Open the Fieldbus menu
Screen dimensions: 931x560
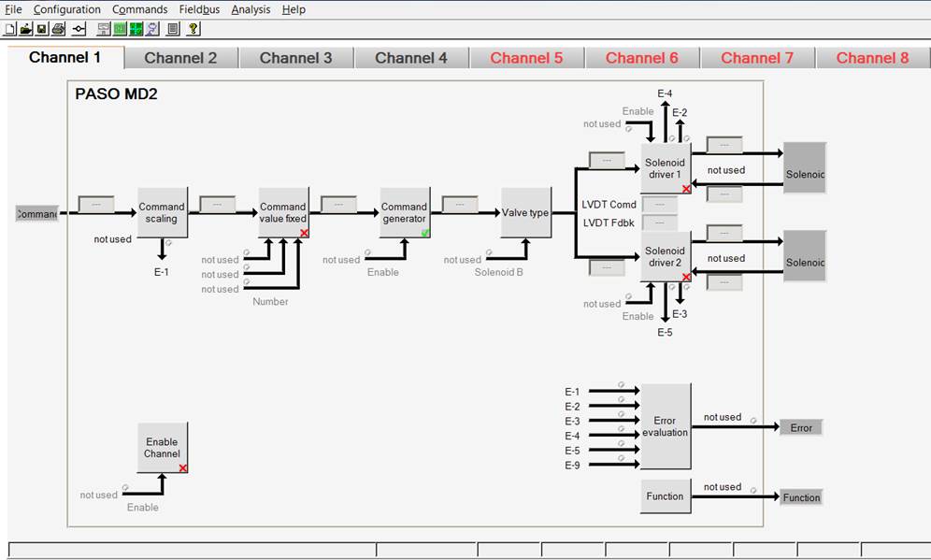tap(199, 9)
